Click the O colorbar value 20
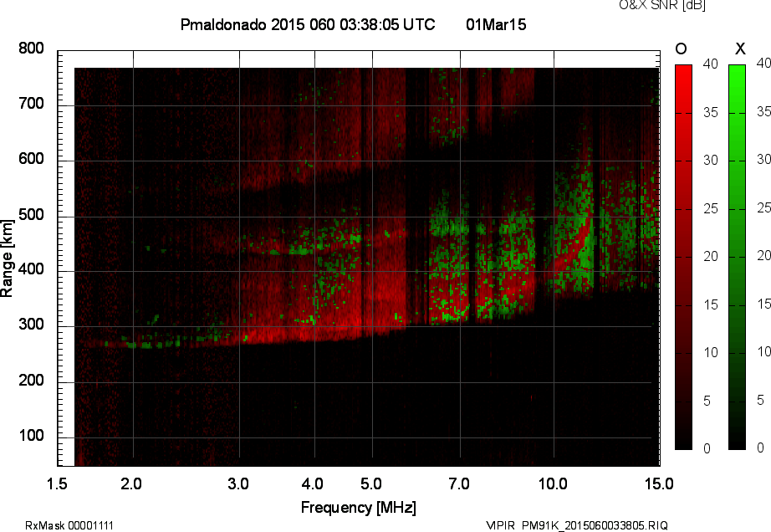The height and width of the screenshot is (532, 771). [x=711, y=256]
